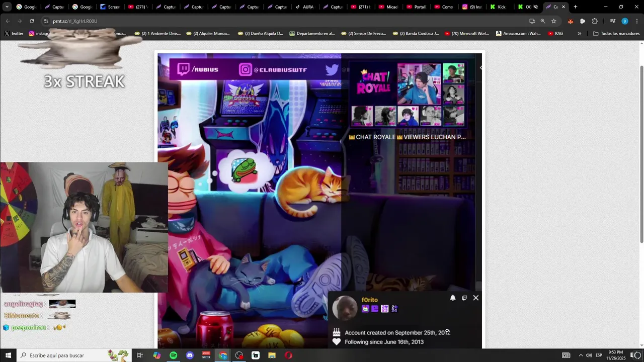Close the active Captura tab
Image resolution: width=644 pixels, height=362 pixels.
(563, 7)
